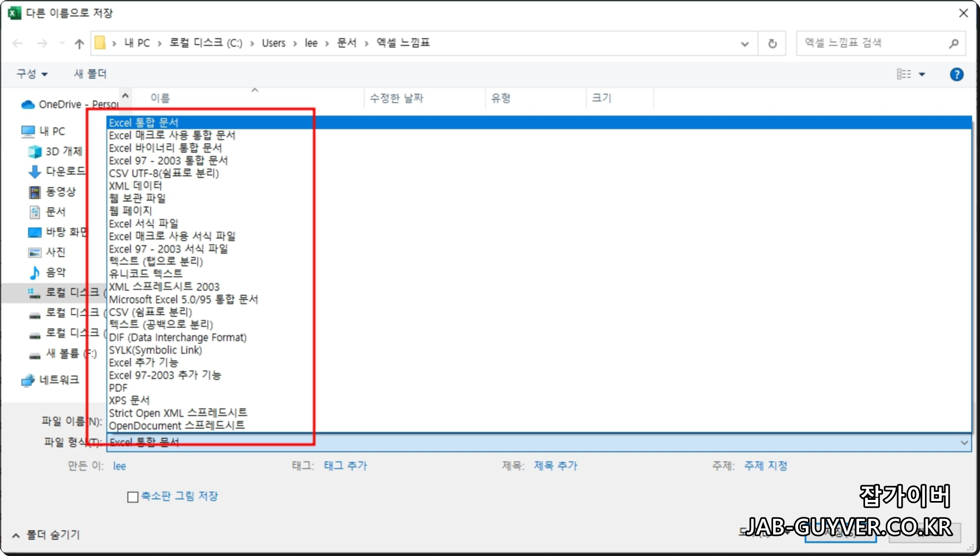Screen dimensions: 980x556
Task: Select DIF (Data Interchange Format)
Action: coord(539,337)
